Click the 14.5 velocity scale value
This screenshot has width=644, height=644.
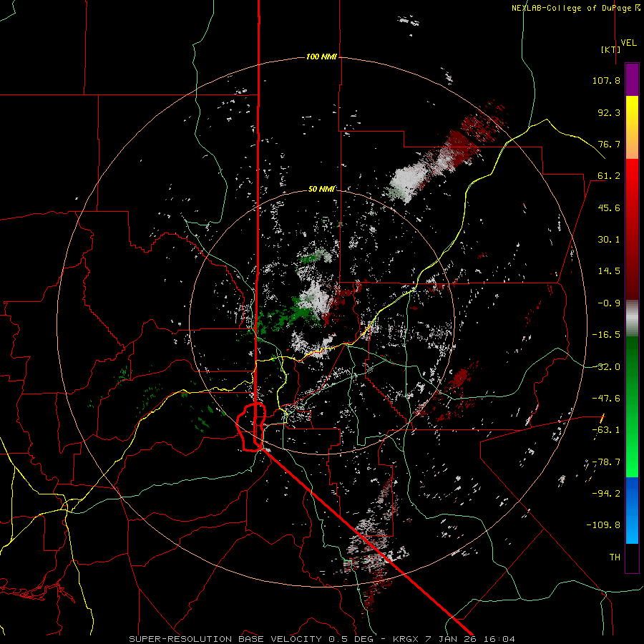pyautogui.click(x=609, y=271)
